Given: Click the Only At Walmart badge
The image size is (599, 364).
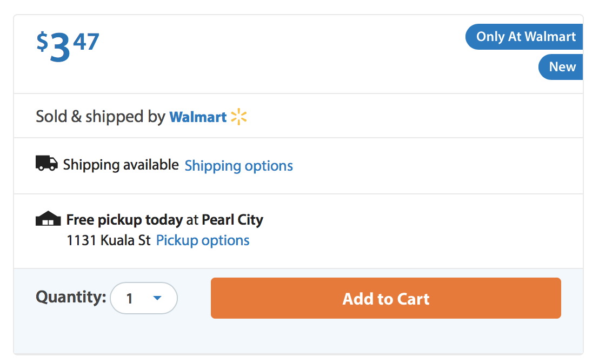Looking at the screenshot, I should 524,37.
